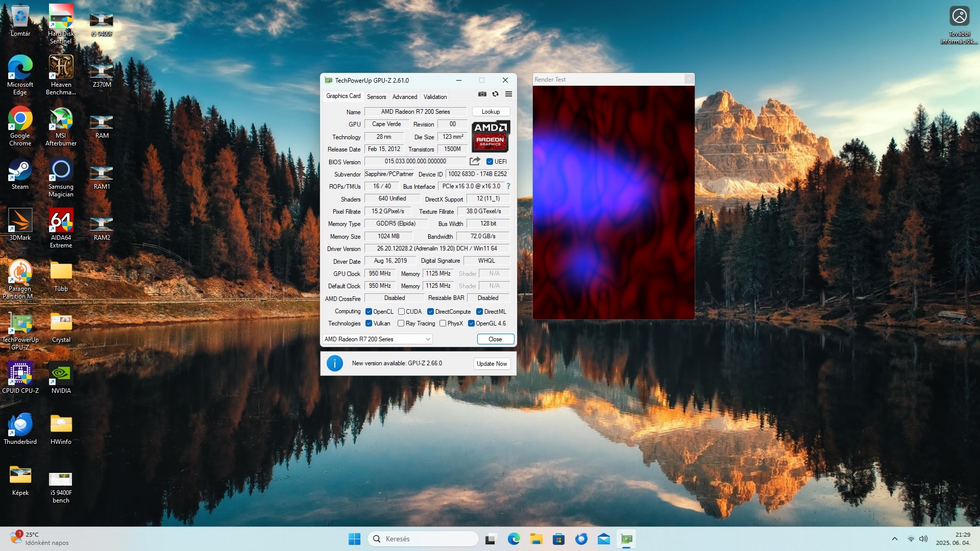Open the Lomtár recycle bin icon
980x551 pixels.
click(x=20, y=20)
